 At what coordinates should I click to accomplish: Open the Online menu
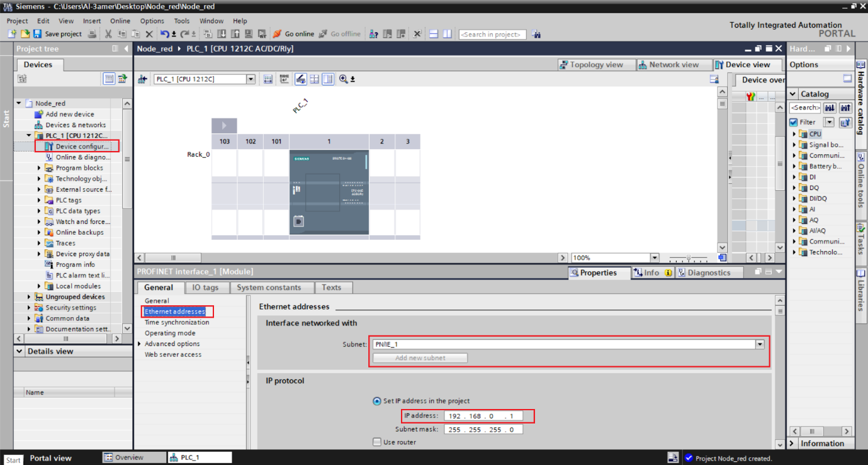(120, 20)
